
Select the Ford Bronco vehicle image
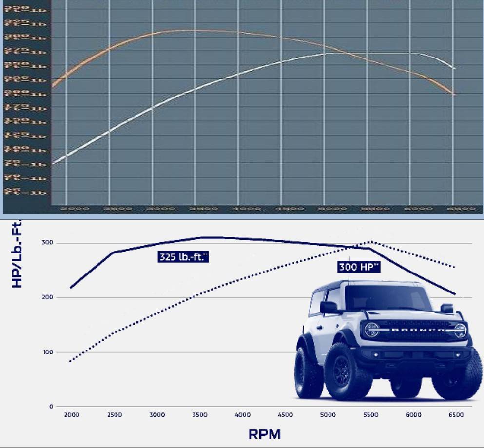click(387, 340)
